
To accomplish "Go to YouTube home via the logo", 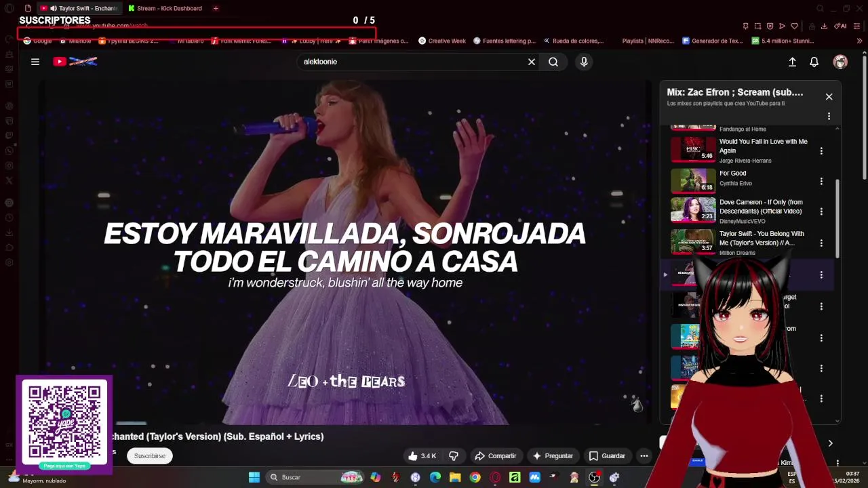I will coord(75,62).
